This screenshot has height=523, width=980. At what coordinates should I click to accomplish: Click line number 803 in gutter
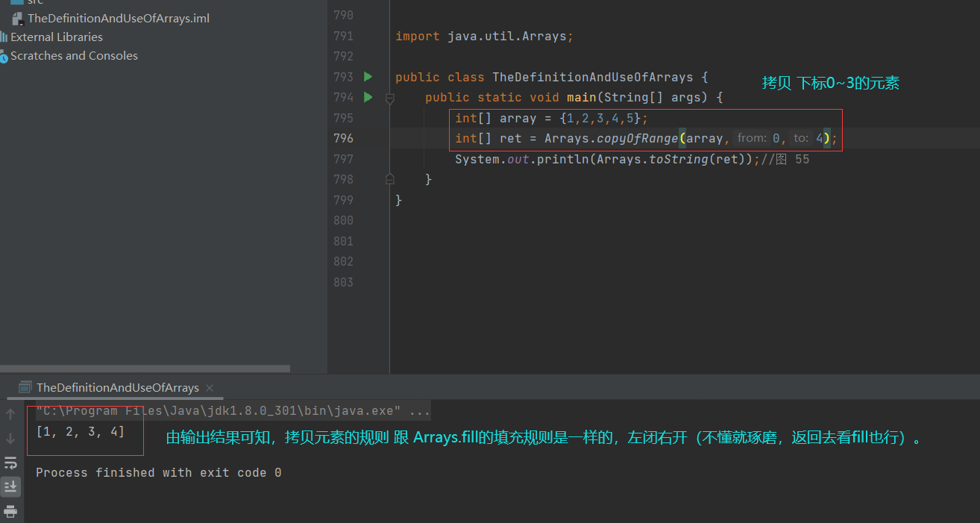pos(343,282)
